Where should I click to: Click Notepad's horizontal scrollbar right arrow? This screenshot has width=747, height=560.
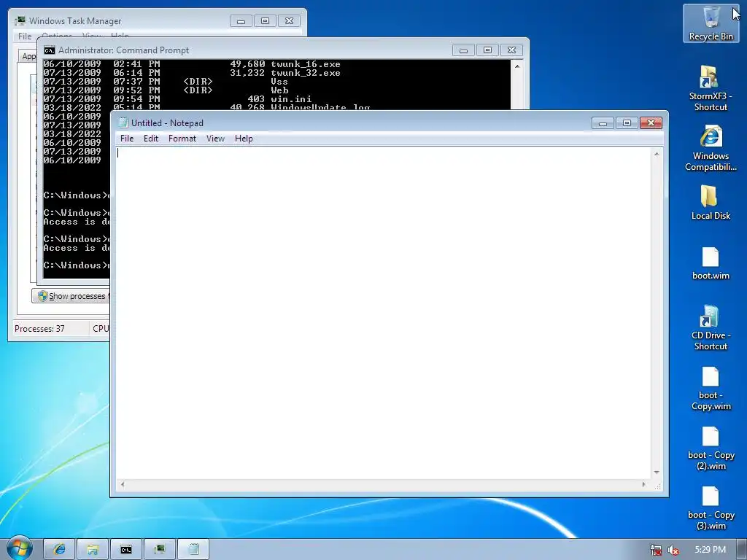643,485
